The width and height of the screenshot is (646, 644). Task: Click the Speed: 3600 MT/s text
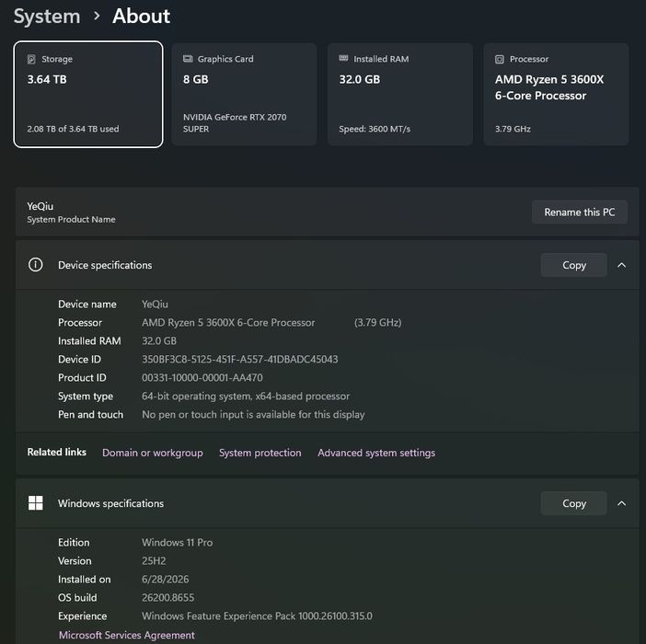[375, 129]
